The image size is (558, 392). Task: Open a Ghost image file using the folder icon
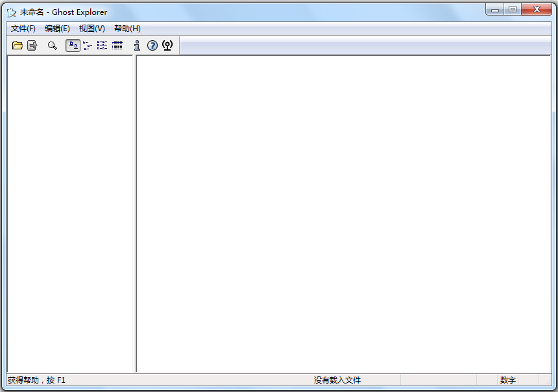click(18, 45)
